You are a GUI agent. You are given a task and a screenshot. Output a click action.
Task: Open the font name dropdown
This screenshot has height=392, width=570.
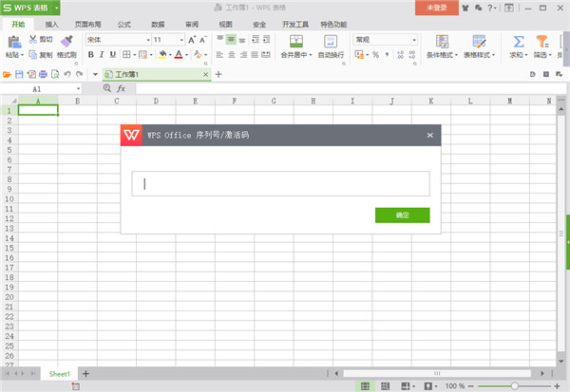148,40
